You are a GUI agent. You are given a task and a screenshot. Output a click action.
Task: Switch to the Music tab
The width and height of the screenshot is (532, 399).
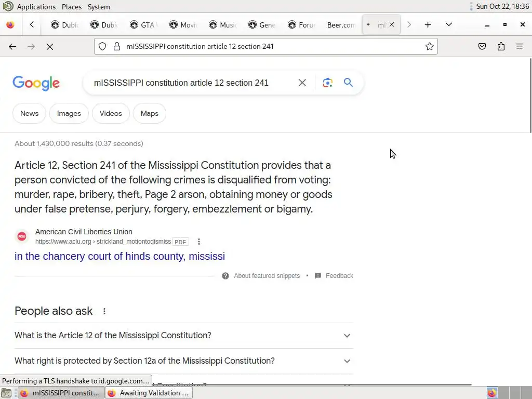click(x=222, y=25)
